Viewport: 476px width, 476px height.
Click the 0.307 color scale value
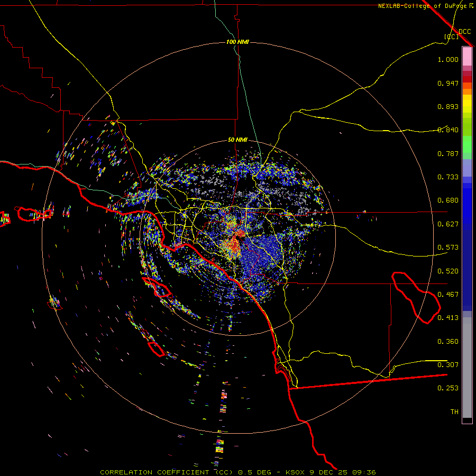click(x=448, y=365)
